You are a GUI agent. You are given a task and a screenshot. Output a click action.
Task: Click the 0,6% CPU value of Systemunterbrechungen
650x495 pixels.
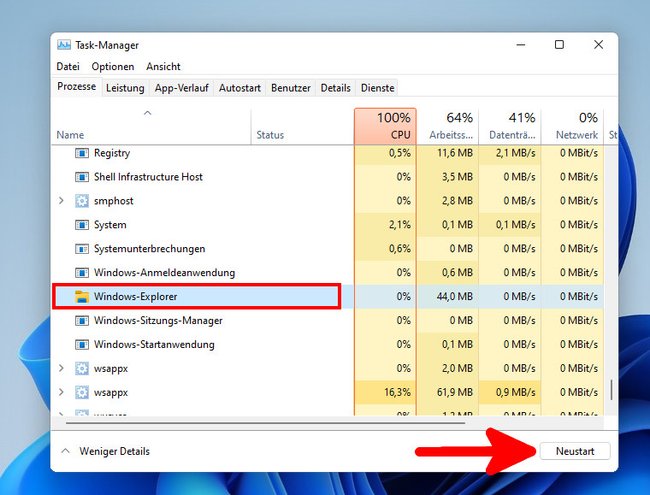pos(400,249)
